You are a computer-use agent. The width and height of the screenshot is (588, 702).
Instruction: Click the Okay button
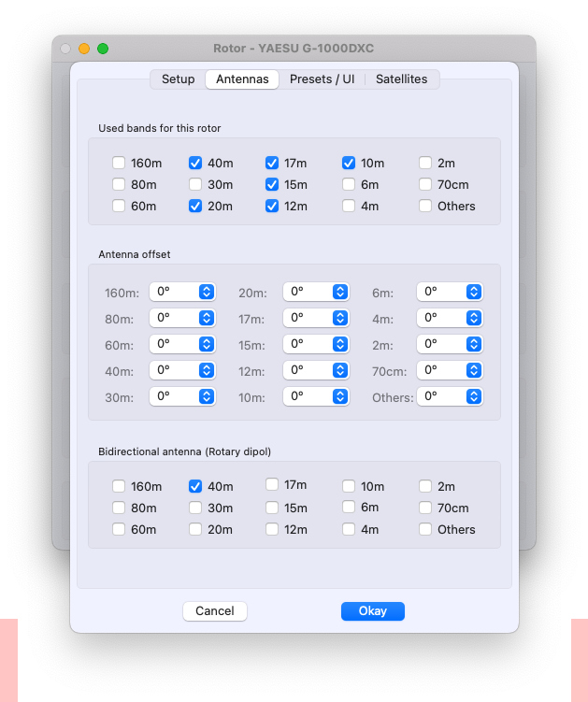(372, 610)
